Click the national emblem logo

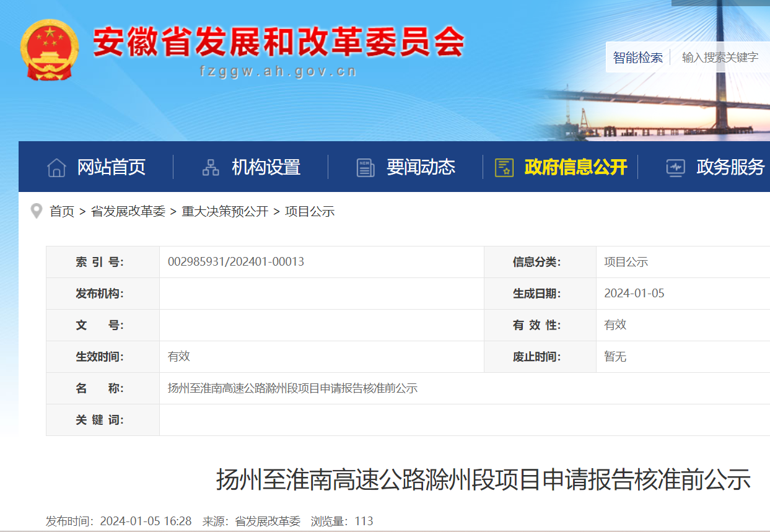click(50, 50)
